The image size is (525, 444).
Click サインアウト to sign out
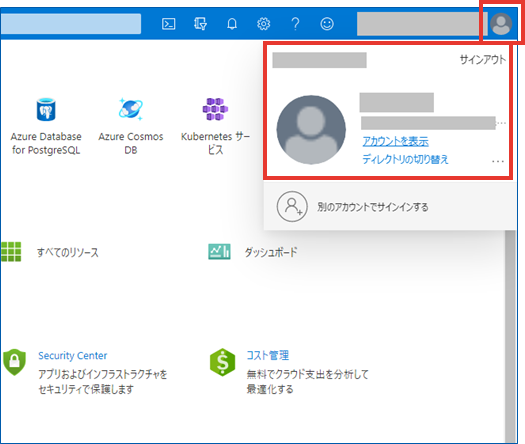[x=482, y=60]
